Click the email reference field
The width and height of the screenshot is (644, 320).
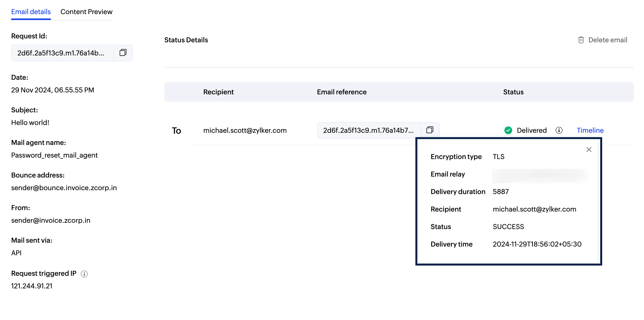[368, 130]
